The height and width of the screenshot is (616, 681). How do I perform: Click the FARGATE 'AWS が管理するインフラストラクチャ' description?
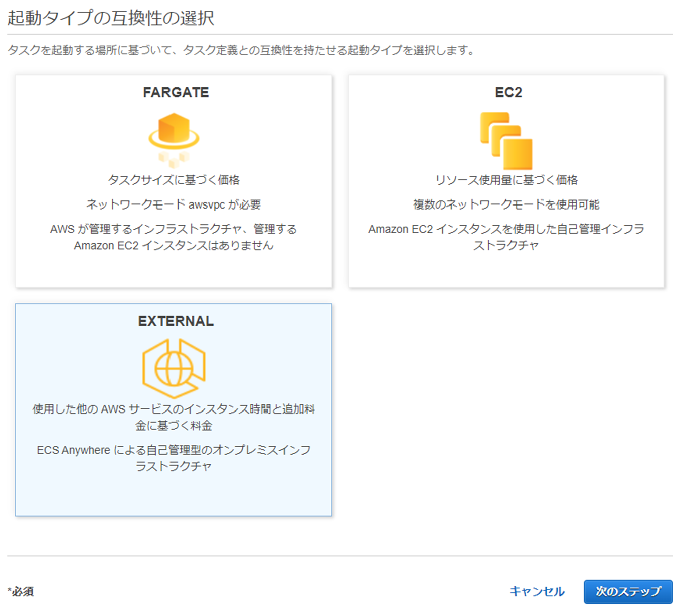pyautogui.click(x=174, y=237)
